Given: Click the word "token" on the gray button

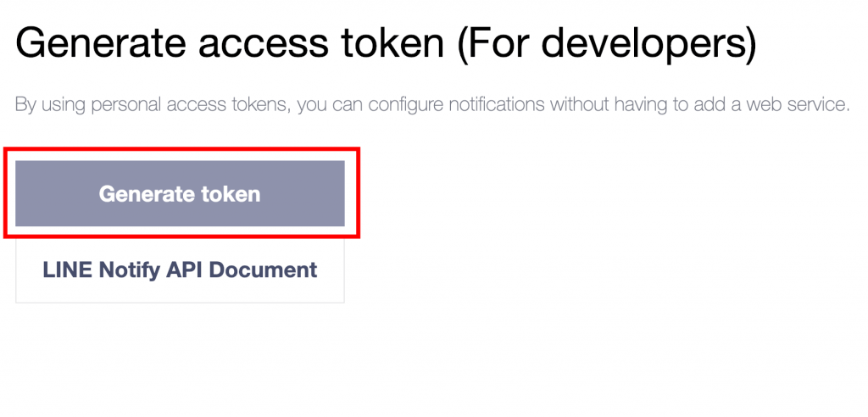Looking at the screenshot, I should pyautogui.click(x=231, y=194).
